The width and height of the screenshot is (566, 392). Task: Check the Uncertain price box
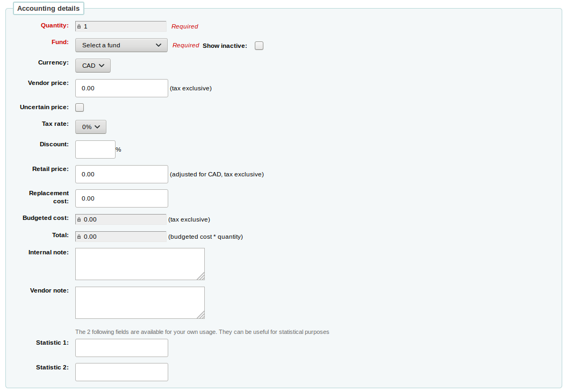(x=79, y=107)
